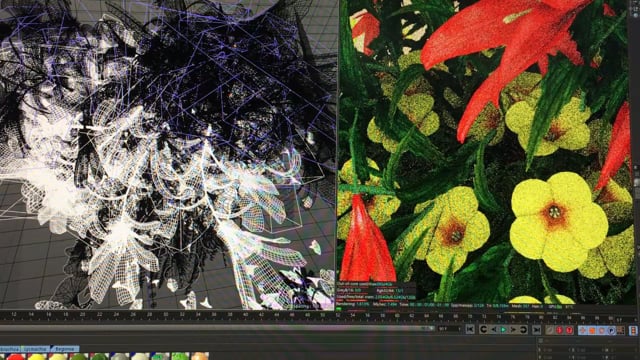
Task: Select the orange material swatch
Action: tap(200, 357)
